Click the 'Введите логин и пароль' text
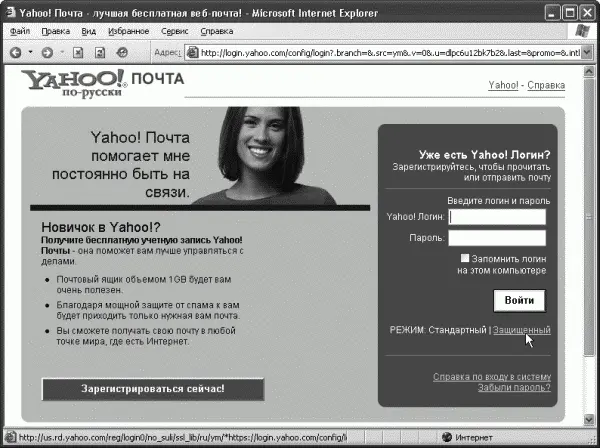Screen dimensions: 600x448 (x=499, y=201)
